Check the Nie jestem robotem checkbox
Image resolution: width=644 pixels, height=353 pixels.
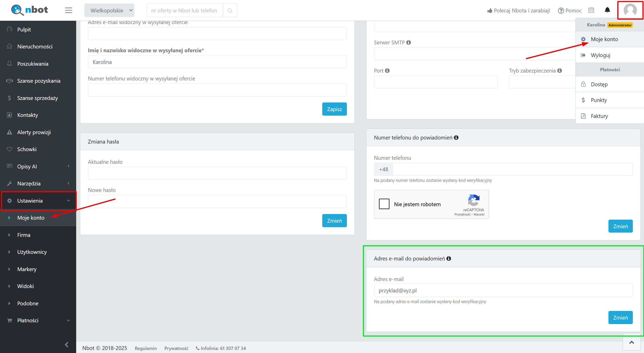[x=384, y=204]
